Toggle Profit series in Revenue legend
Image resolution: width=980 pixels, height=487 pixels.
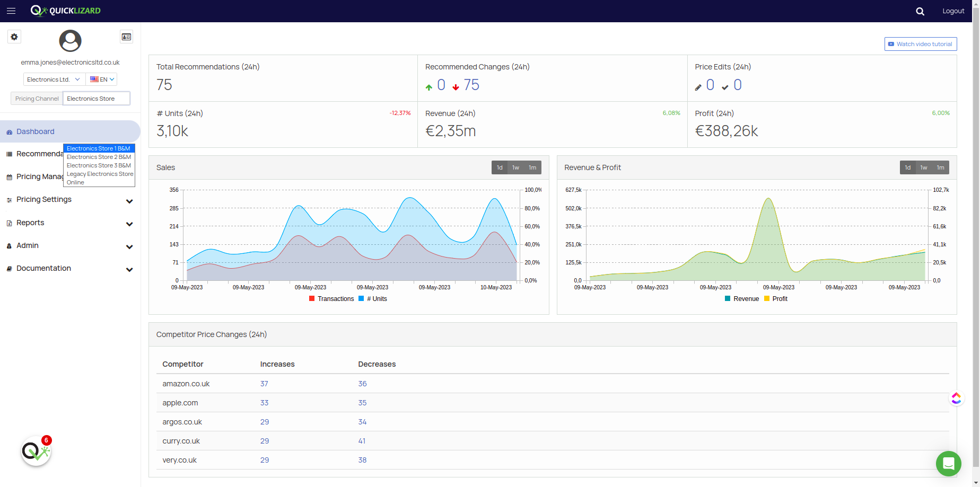click(x=776, y=299)
